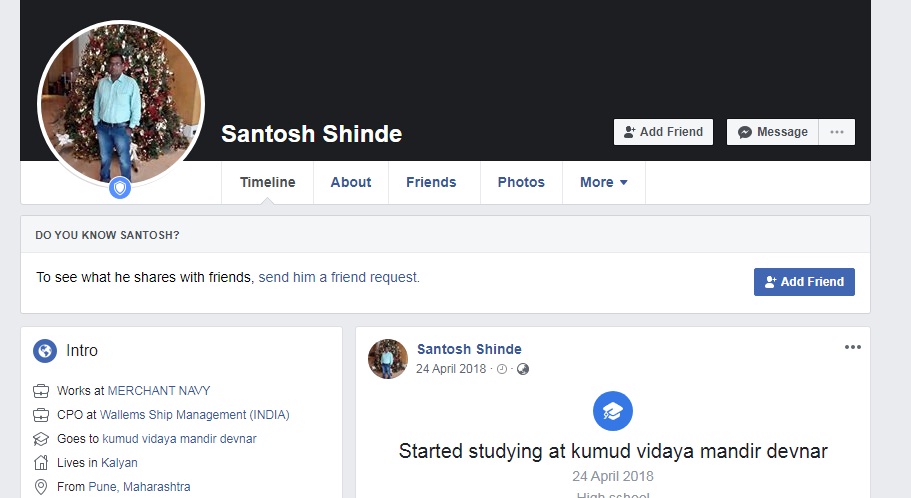The image size is (911, 498).
Task: Click the clock icon beside post date
Action: (x=502, y=369)
